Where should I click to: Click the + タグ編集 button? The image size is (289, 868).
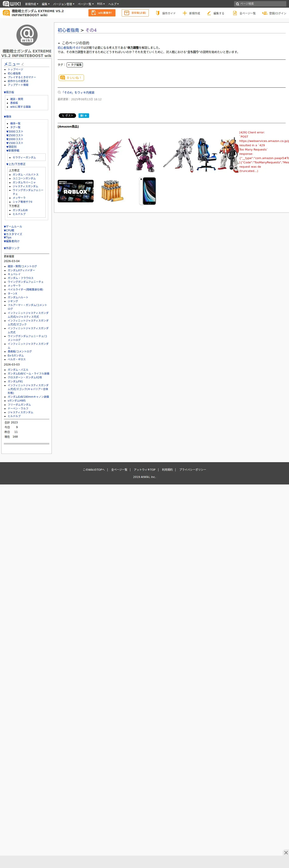[x=75, y=65]
